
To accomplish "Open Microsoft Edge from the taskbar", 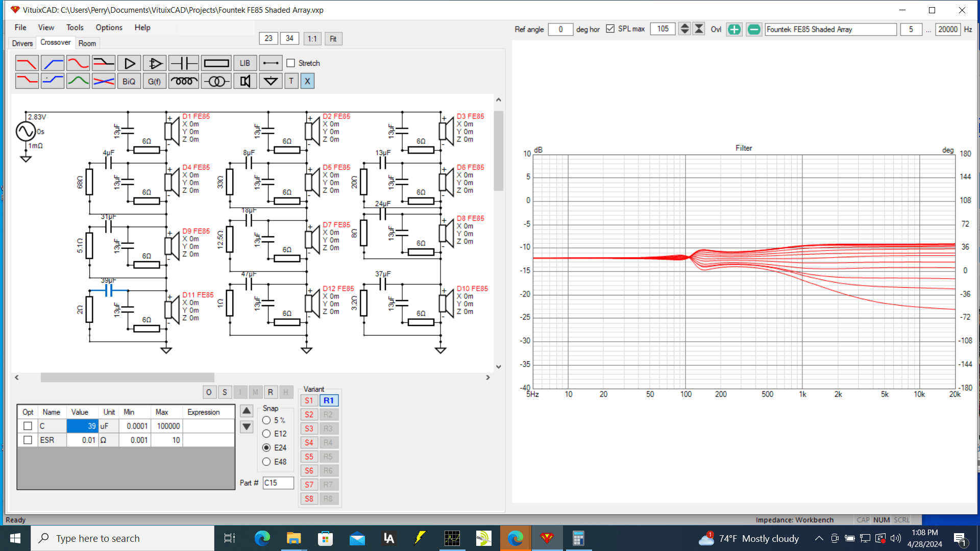I will 262,538.
